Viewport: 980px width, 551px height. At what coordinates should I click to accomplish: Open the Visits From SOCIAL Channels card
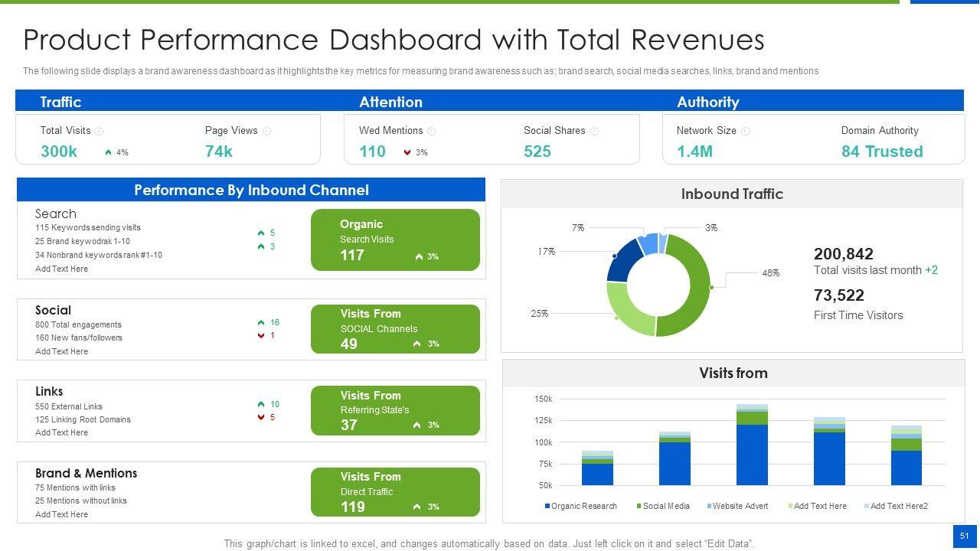(395, 329)
